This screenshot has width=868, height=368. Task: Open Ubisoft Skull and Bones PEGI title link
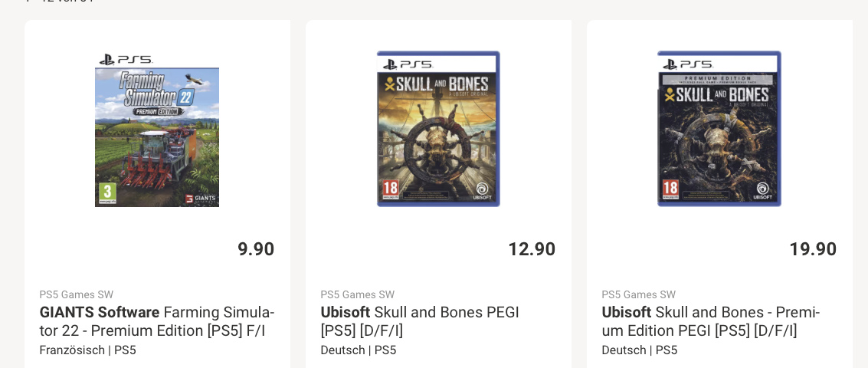[x=420, y=321]
